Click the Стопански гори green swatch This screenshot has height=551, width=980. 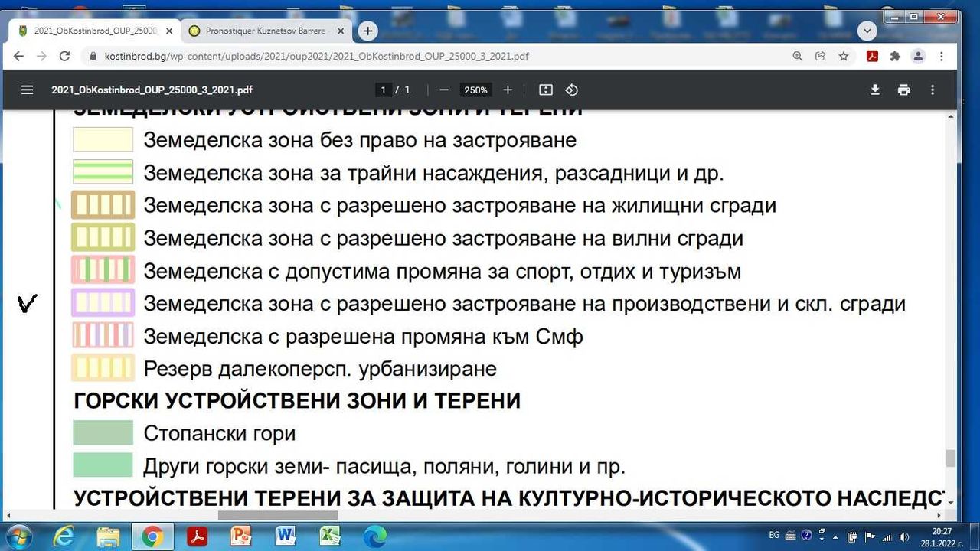[x=103, y=432]
